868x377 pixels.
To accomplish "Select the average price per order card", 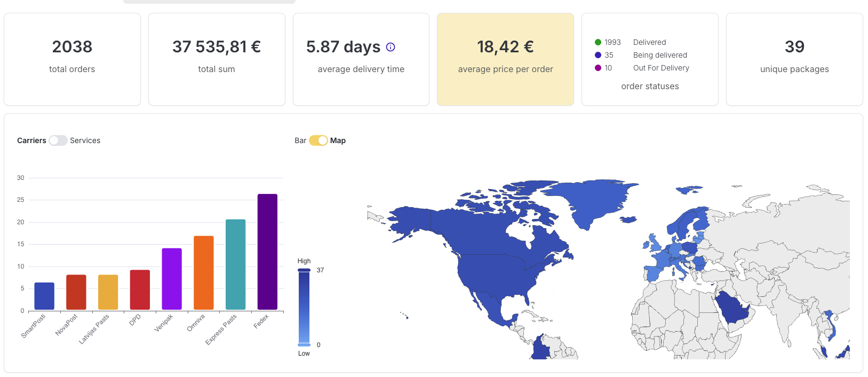I will point(505,59).
